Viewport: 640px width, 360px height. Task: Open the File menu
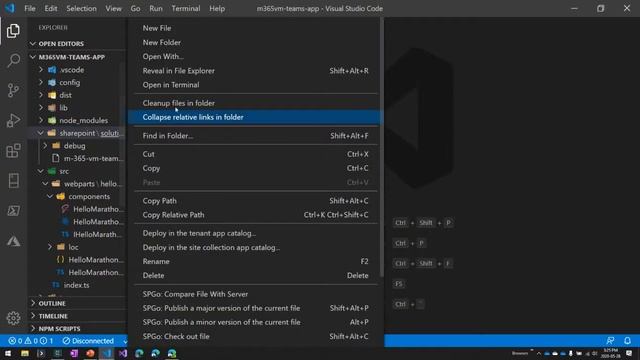click(x=30, y=8)
